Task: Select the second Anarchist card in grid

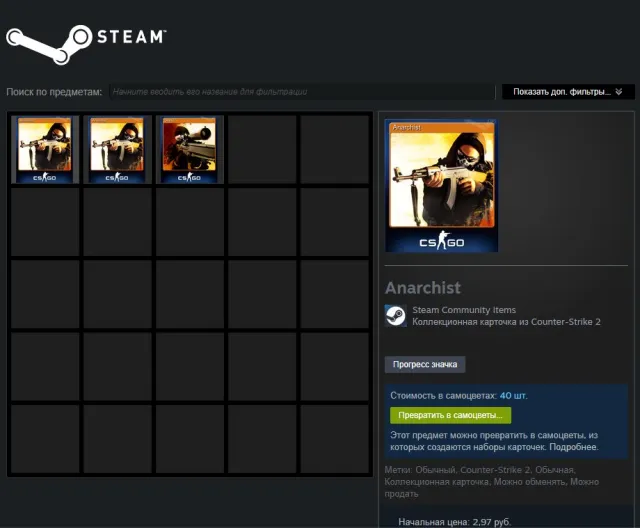Action: coord(117,150)
